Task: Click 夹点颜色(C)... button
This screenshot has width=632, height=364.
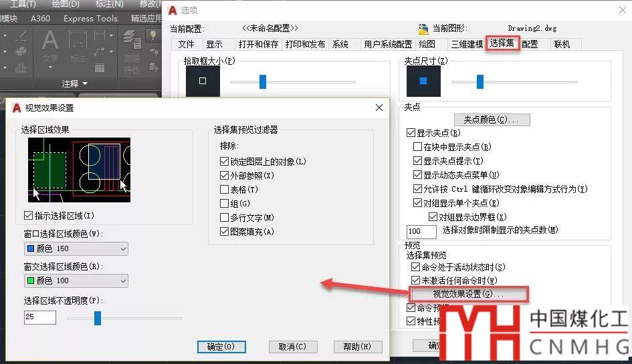Action: coord(492,120)
